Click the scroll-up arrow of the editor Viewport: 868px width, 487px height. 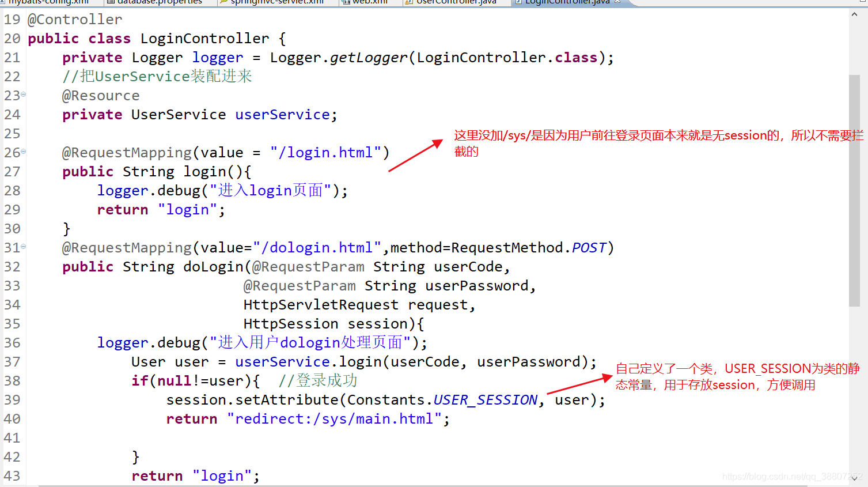[x=854, y=14]
